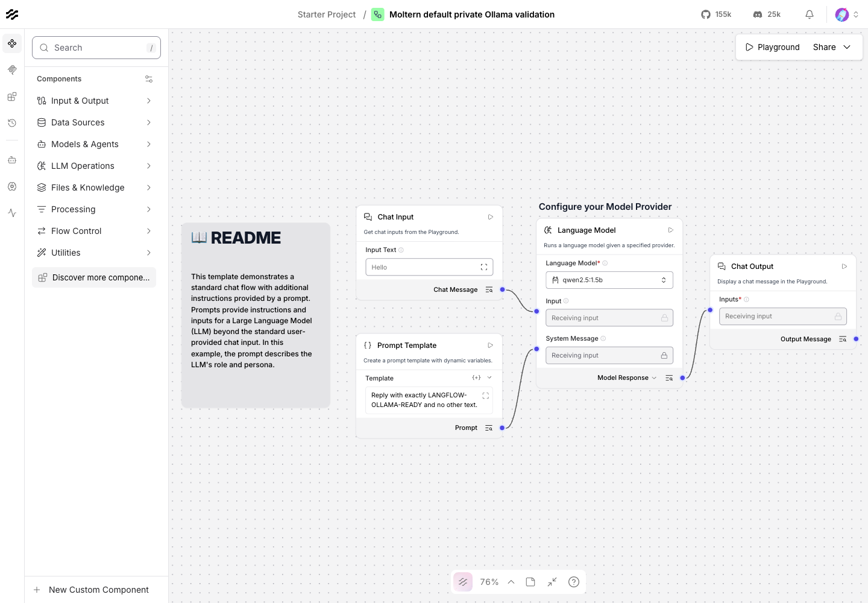Open the qwen2.5:1.5b model dropdown
The width and height of the screenshot is (868, 603).
point(609,280)
